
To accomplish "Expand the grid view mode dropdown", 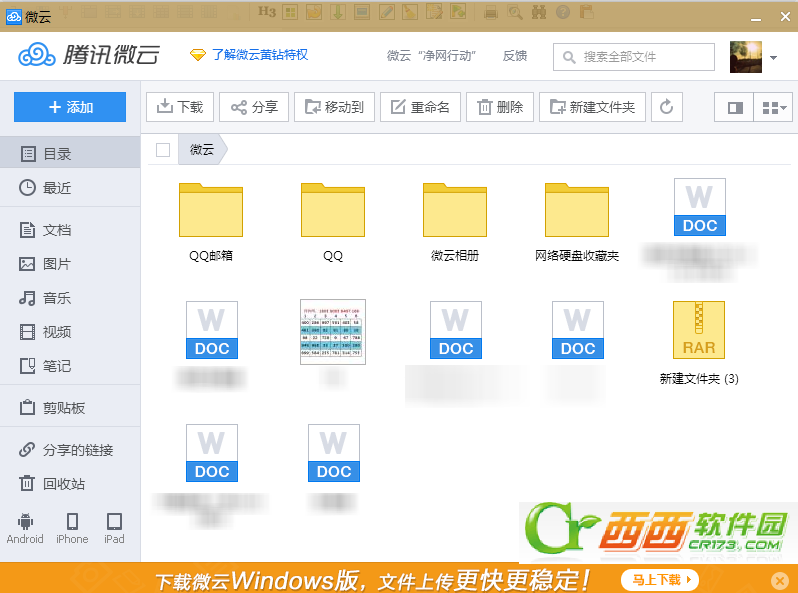I will [774, 107].
